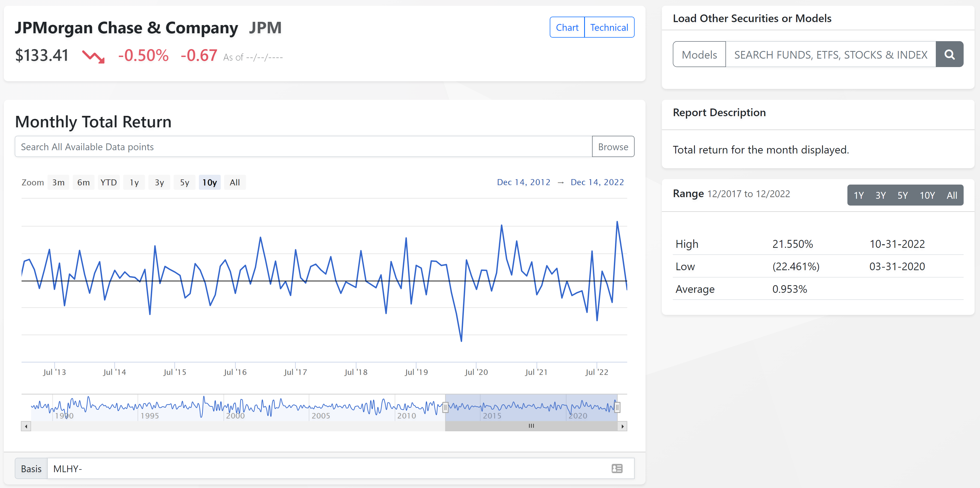Click the navigator horizontal scrollbar thumb
Screen dimensions: 980x488
click(531, 426)
